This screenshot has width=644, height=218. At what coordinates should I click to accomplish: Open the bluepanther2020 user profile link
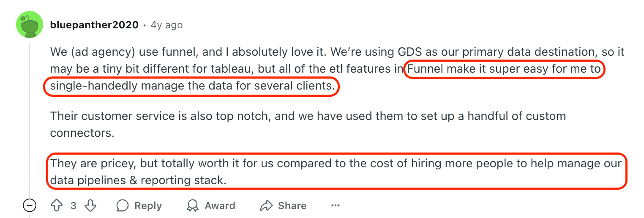click(x=94, y=25)
